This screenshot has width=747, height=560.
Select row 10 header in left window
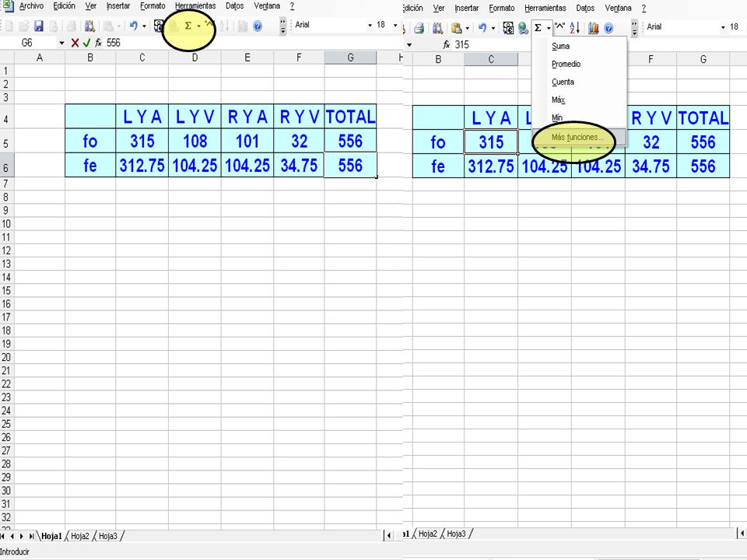[6, 224]
